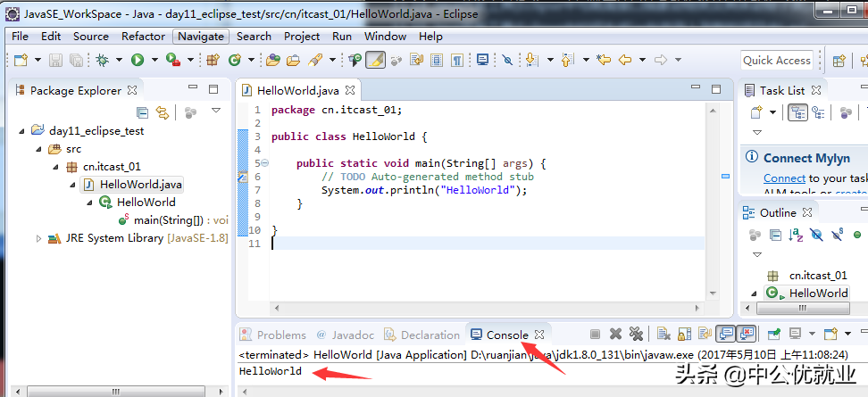Close the HelloWorld.java editor tab

[351, 90]
